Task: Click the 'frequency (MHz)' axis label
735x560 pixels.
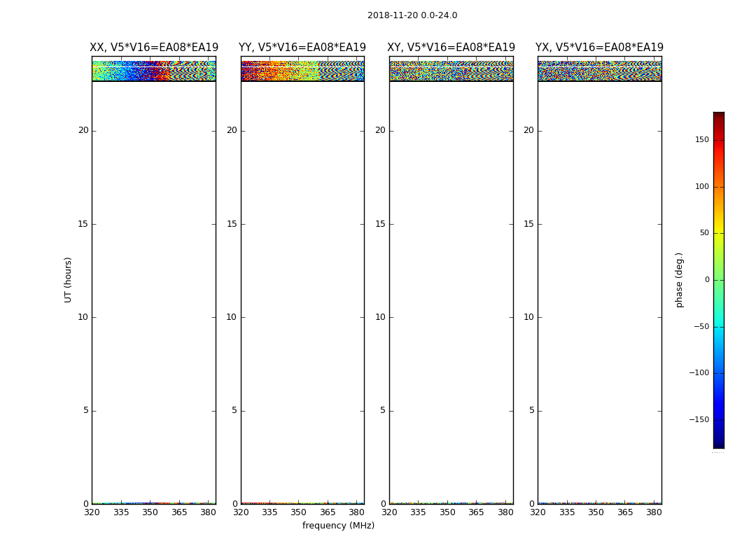Action: pyautogui.click(x=338, y=526)
